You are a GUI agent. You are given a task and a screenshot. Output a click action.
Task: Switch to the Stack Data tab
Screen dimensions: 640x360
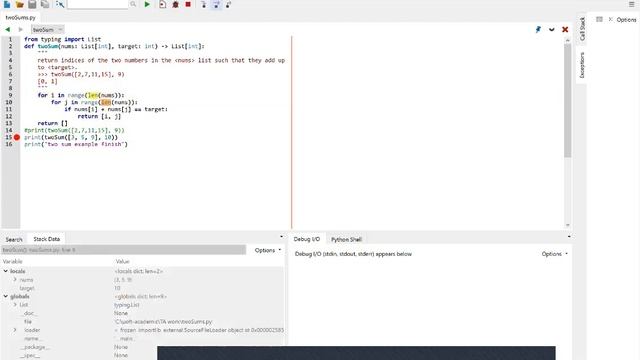click(47, 239)
